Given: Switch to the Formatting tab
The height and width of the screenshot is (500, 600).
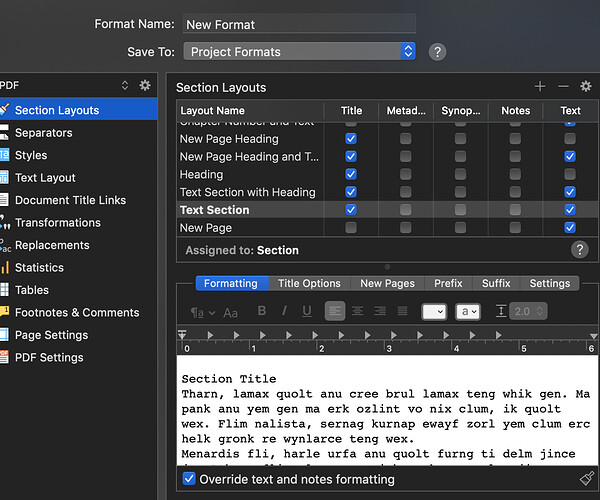Looking at the screenshot, I should [231, 283].
